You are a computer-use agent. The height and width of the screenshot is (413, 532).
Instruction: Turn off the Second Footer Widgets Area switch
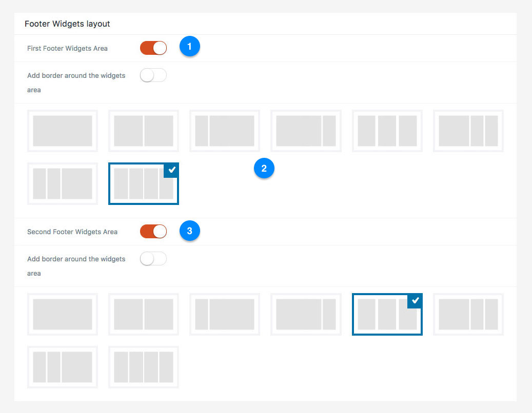(x=153, y=232)
